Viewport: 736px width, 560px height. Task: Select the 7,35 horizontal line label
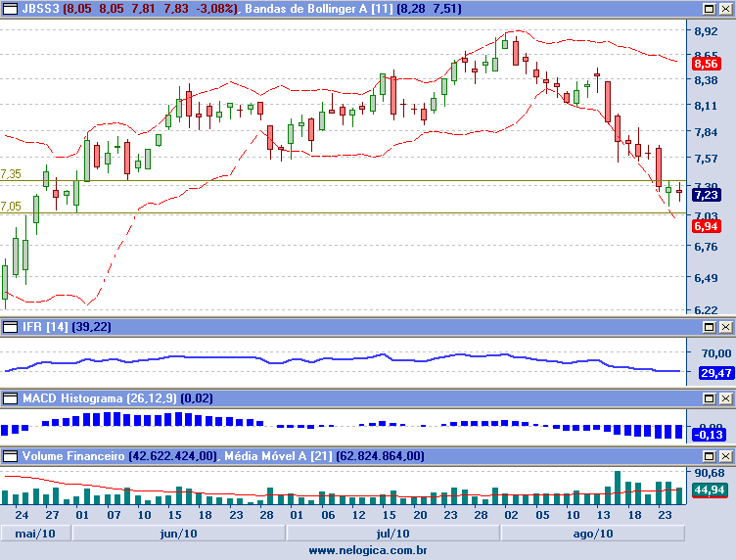12,174
